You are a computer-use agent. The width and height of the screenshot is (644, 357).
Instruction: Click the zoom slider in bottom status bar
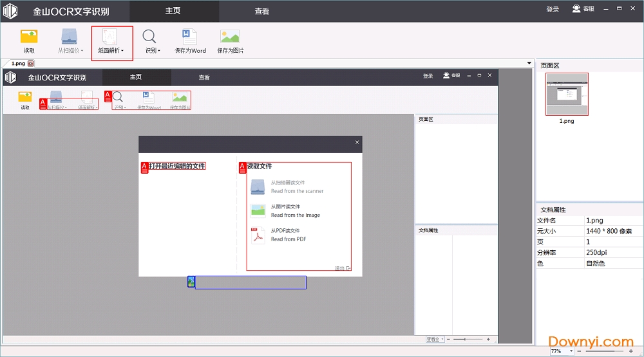604,352
